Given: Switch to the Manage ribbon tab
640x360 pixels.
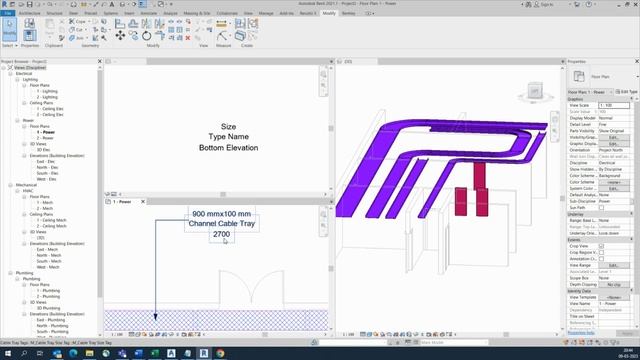Looking at the screenshot, I should pyautogui.click(x=266, y=13).
